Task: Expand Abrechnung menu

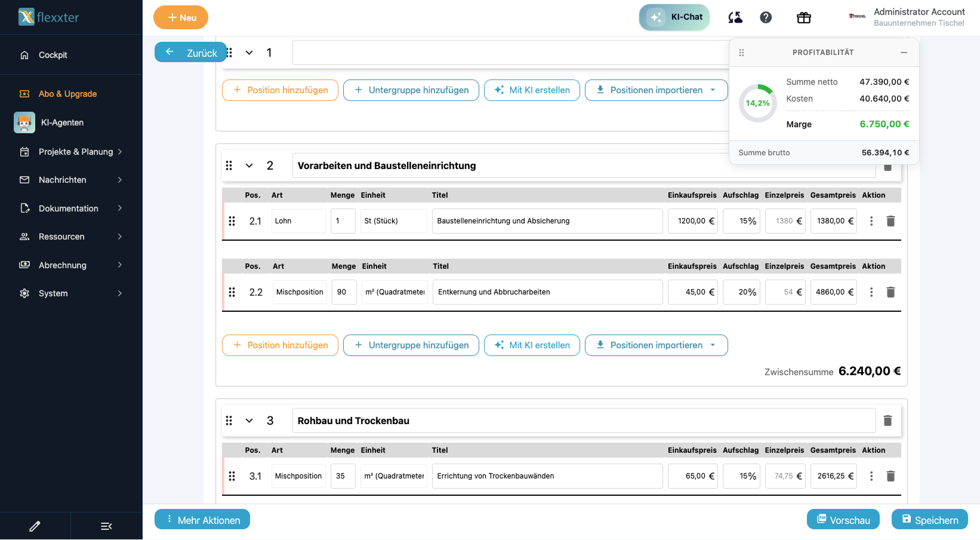Action: point(71,265)
